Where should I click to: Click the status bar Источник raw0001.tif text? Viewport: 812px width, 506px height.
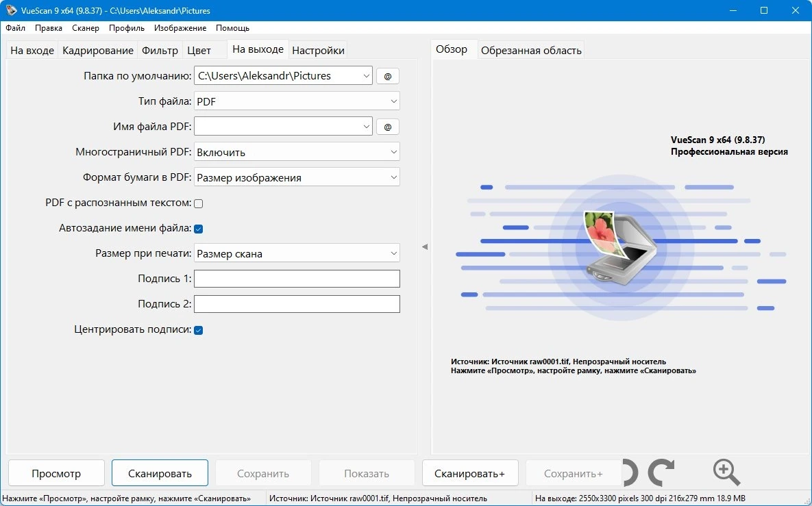(x=378, y=498)
